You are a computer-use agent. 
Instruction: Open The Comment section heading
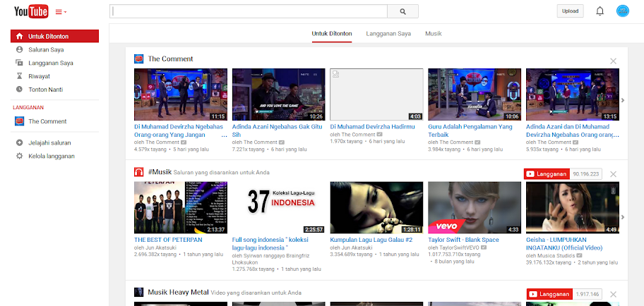point(170,59)
